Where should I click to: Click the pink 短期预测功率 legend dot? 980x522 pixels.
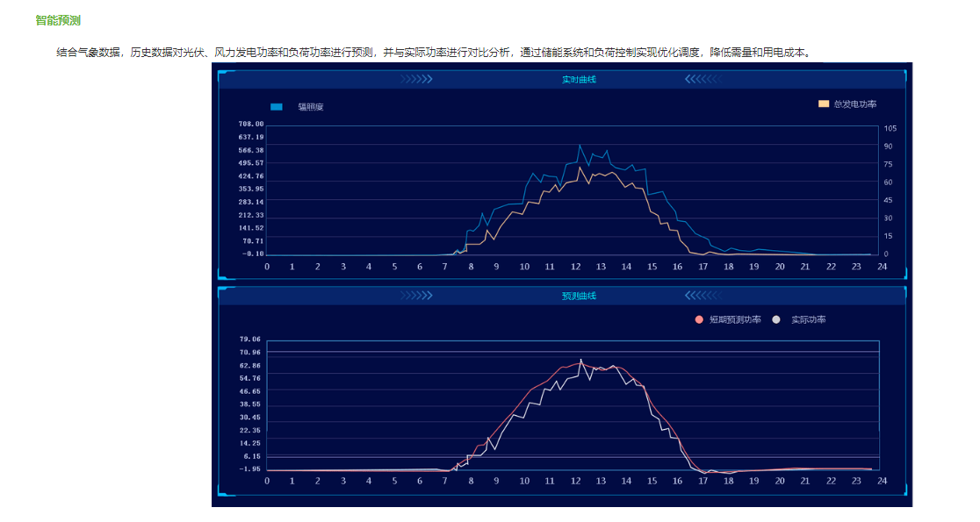(x=699, y=319)
